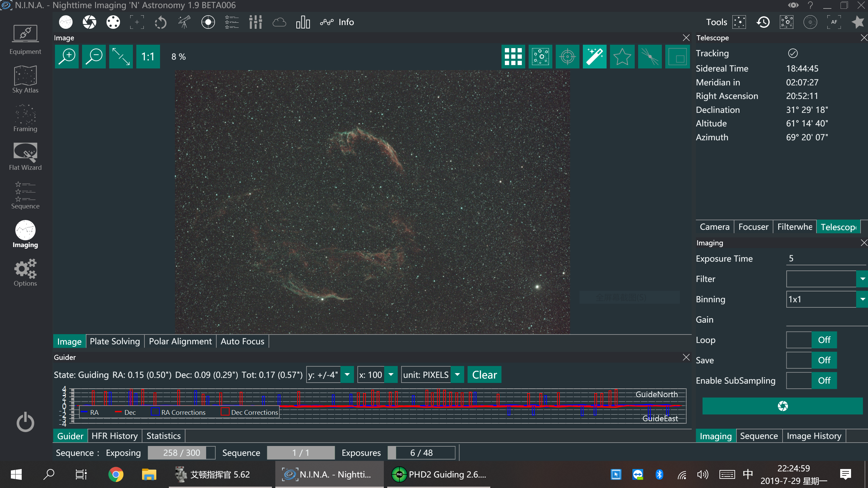Set image zoom to 1:1
The width and height of the screenshot is (868, 488).
148,57
